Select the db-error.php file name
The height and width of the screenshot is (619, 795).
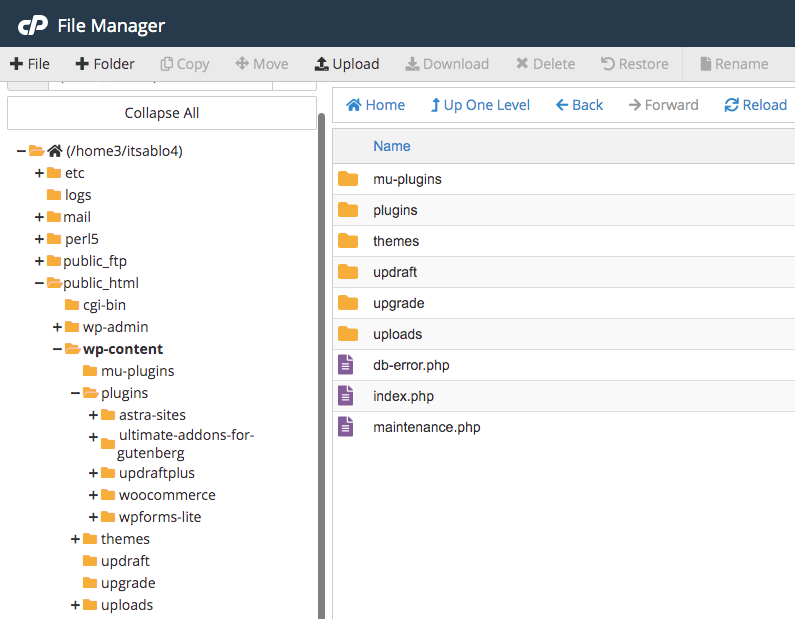[411, 365]
